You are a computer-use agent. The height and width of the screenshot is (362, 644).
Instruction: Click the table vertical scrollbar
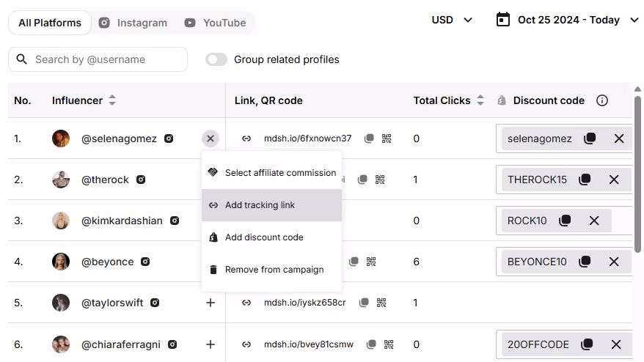pos(637,174)
